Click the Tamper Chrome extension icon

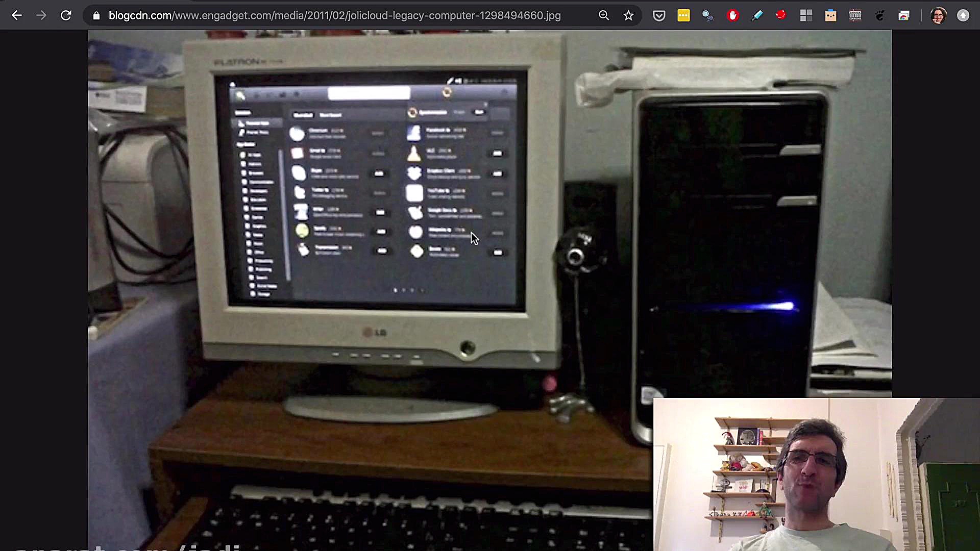[x=855, y=15]
